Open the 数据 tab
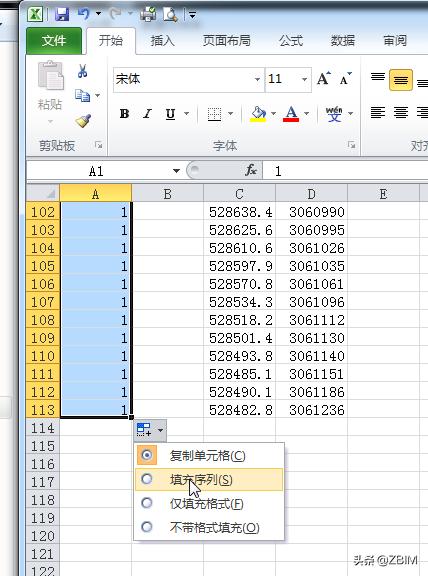 343,40
